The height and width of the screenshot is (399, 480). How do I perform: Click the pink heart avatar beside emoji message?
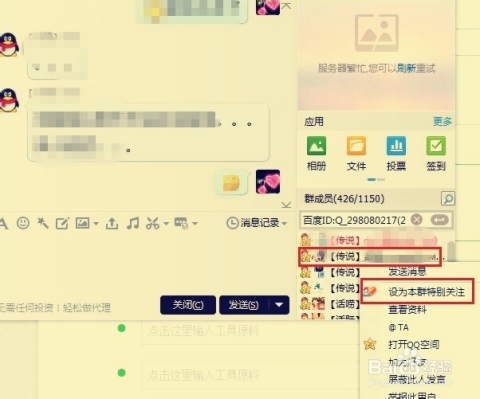[268, 182]
